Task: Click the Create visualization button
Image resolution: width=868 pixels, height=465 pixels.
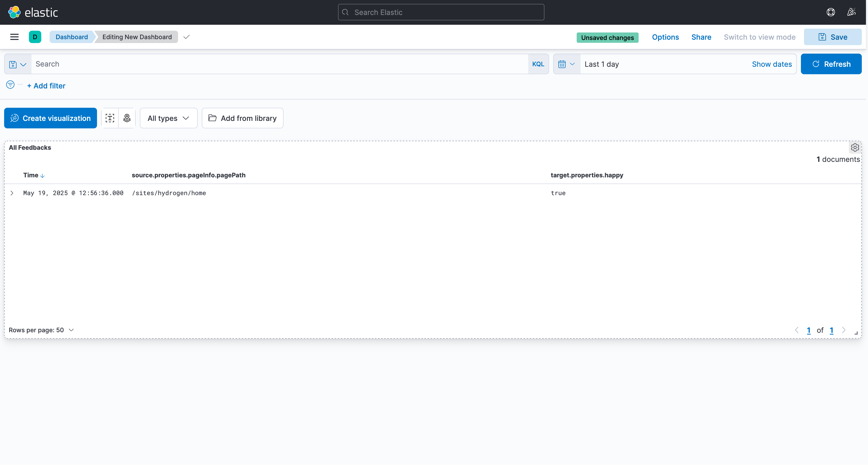Action: [x=51, y=118]
